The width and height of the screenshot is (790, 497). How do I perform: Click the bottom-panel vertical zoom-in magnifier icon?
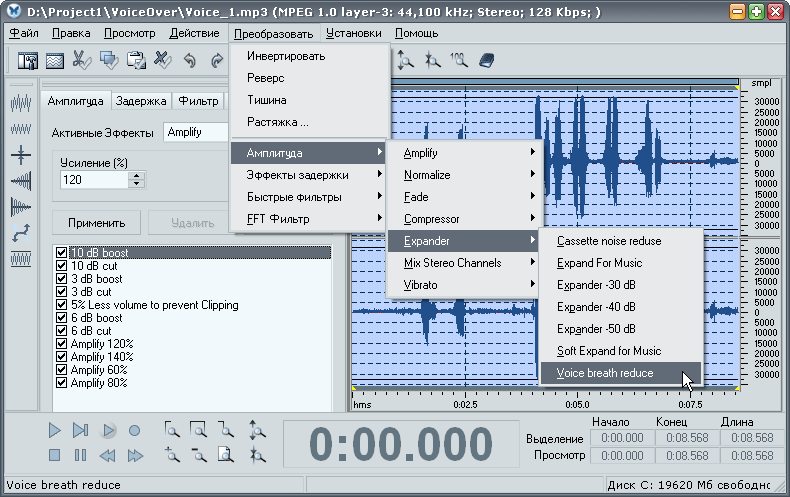coord(257,430)
